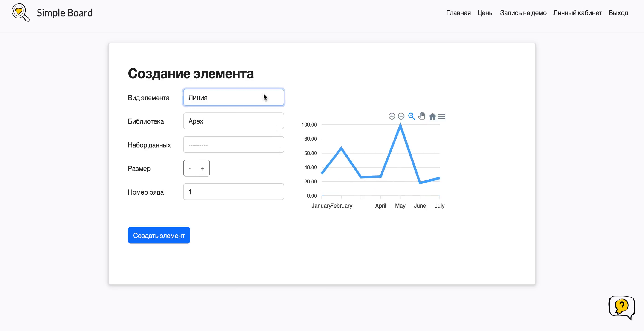Open Личный кабинет
Screen dimensions: 644x331
point(577,13)
